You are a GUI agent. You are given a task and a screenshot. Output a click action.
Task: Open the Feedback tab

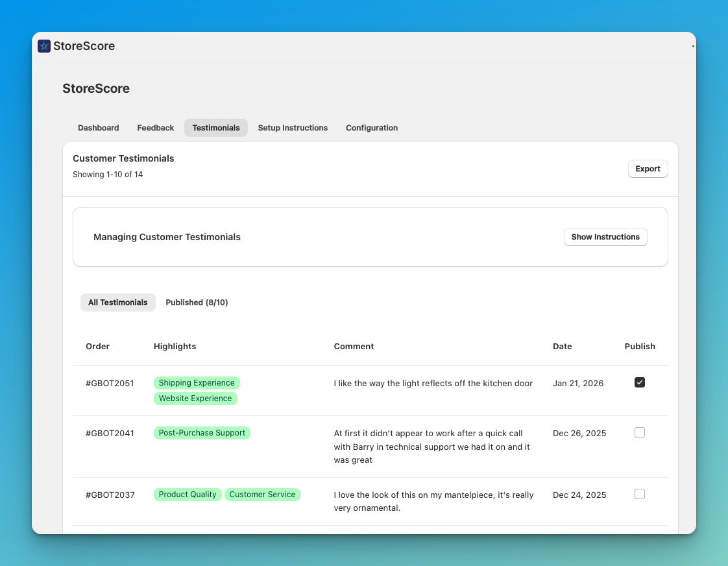coord(155,128)
